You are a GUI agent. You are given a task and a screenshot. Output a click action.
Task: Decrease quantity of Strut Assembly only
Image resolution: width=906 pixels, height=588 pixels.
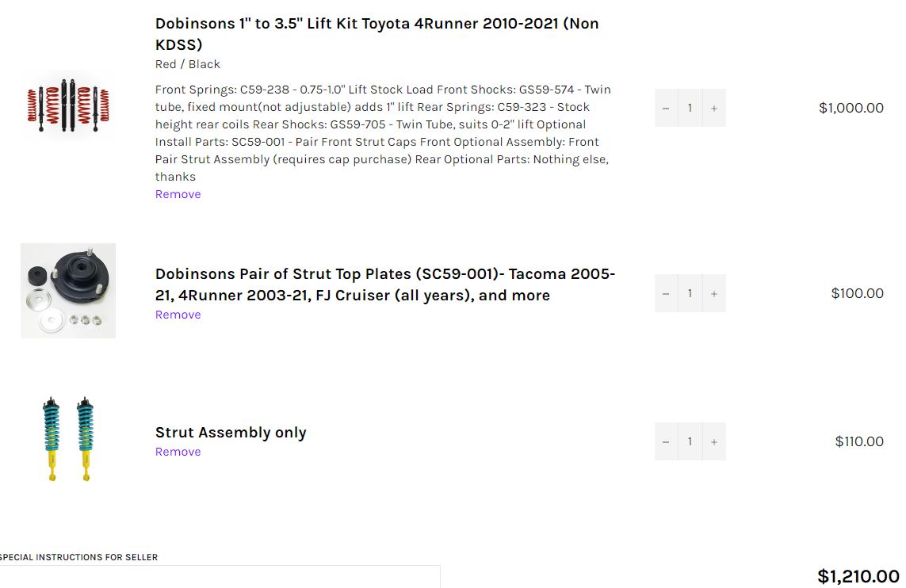pyautogui.click(x=666, y=442)
